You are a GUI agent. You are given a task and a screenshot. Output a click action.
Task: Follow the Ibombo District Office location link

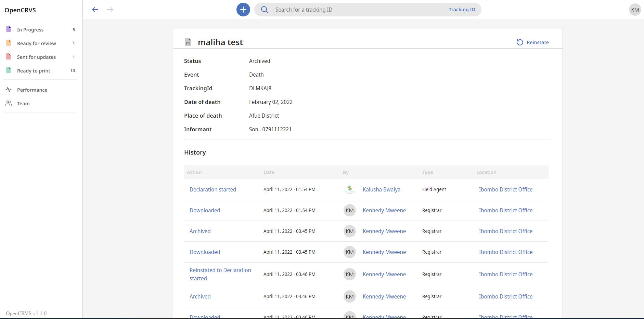[505, 189]
